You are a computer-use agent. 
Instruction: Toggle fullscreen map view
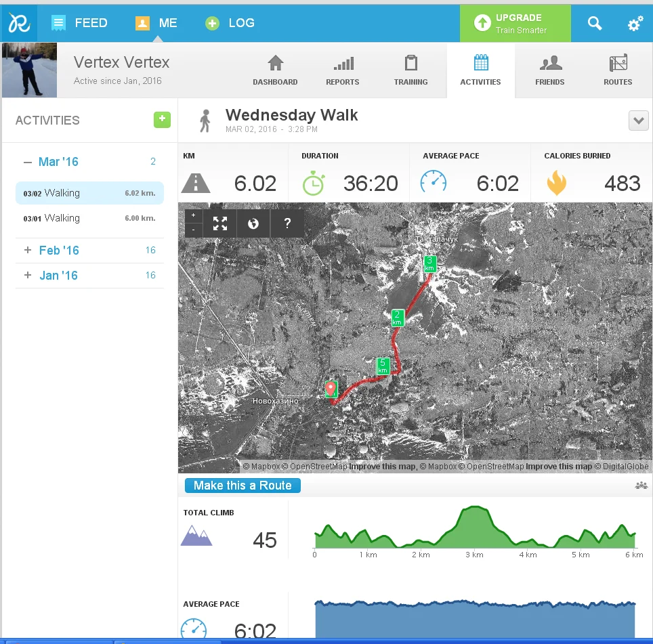[220, 223]
